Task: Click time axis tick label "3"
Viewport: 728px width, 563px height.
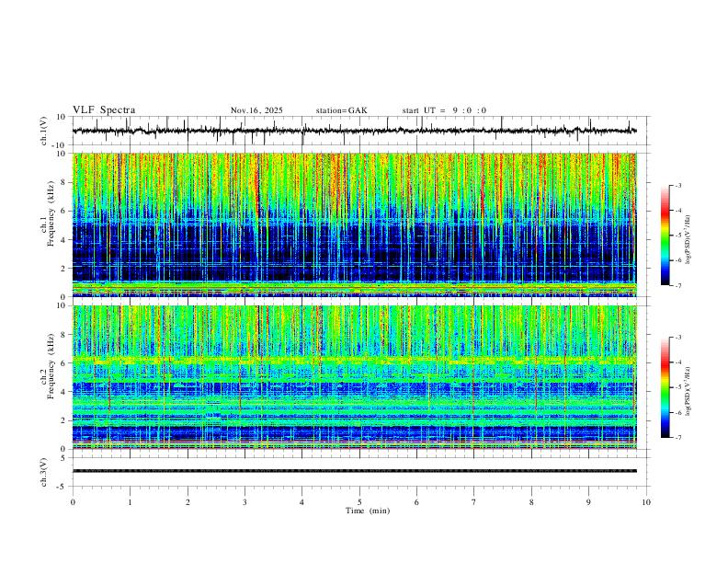Action: pos(245,502)
